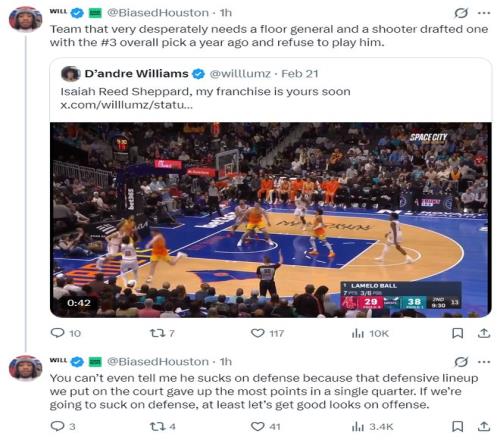Retweet the first tweet with 7 reposts

[162, 333]
